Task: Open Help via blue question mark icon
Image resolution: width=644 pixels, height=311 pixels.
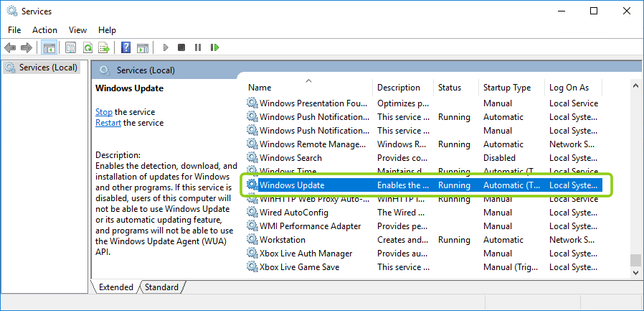Action: click(126, 48)
